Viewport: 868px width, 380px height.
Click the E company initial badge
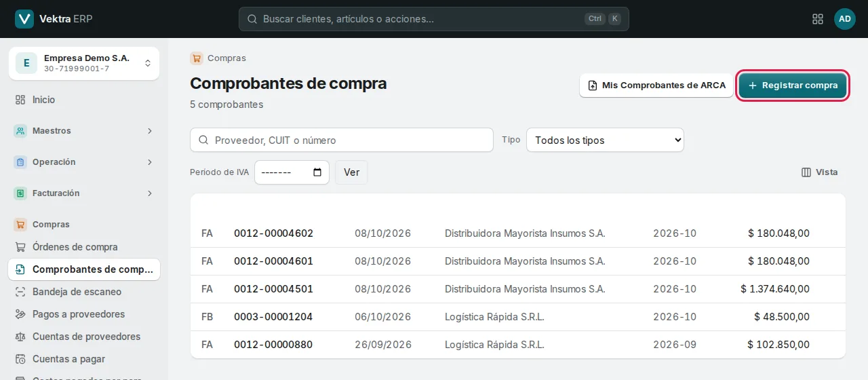tap(26, 63)
